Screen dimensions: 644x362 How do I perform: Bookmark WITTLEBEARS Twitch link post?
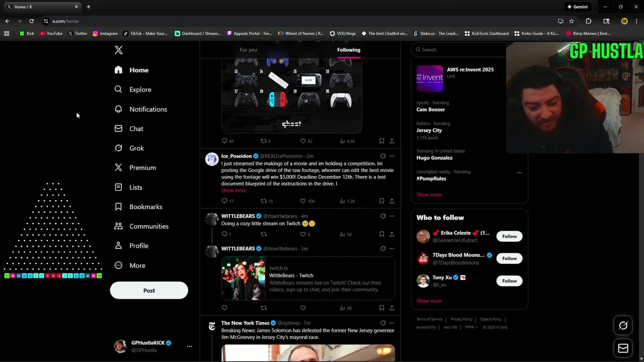[x=382, y=308]
